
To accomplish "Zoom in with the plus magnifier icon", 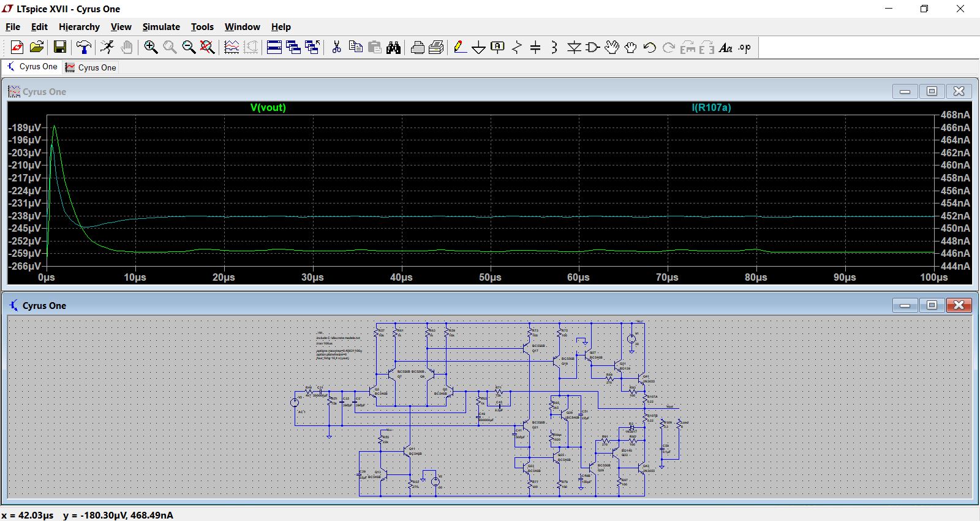I will coord(151,47).
